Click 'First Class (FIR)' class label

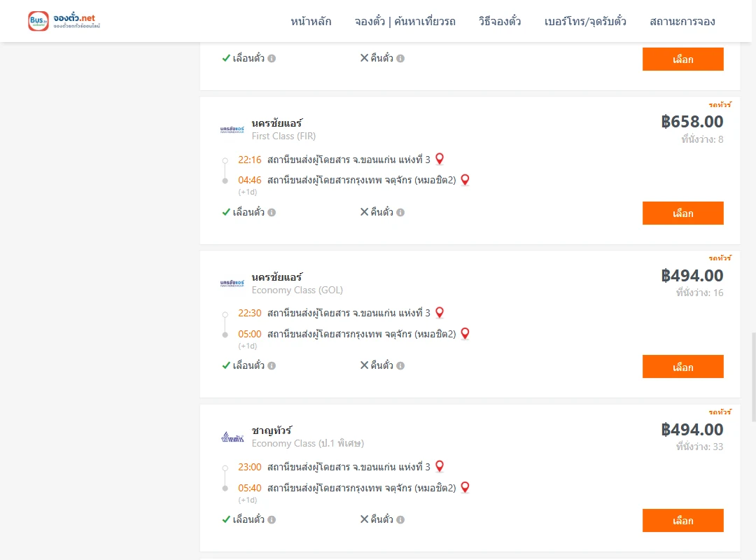click(283, 136)
